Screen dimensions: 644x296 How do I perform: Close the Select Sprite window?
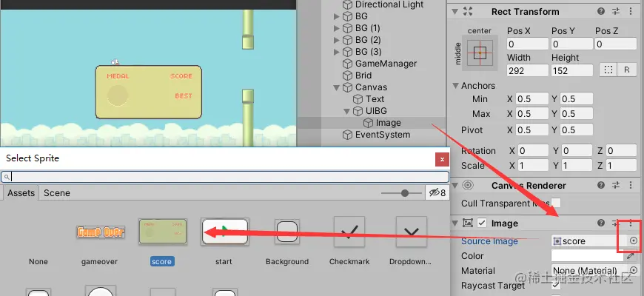pos(442,159)
